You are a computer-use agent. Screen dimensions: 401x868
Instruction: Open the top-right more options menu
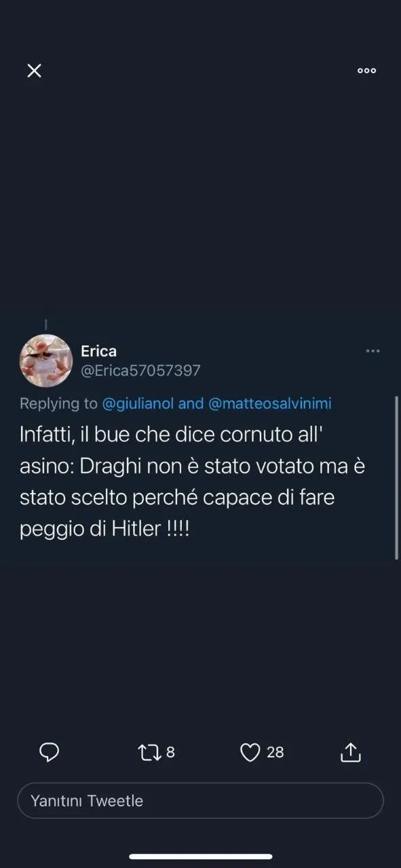pyautogui.click(x=366, y=71)
